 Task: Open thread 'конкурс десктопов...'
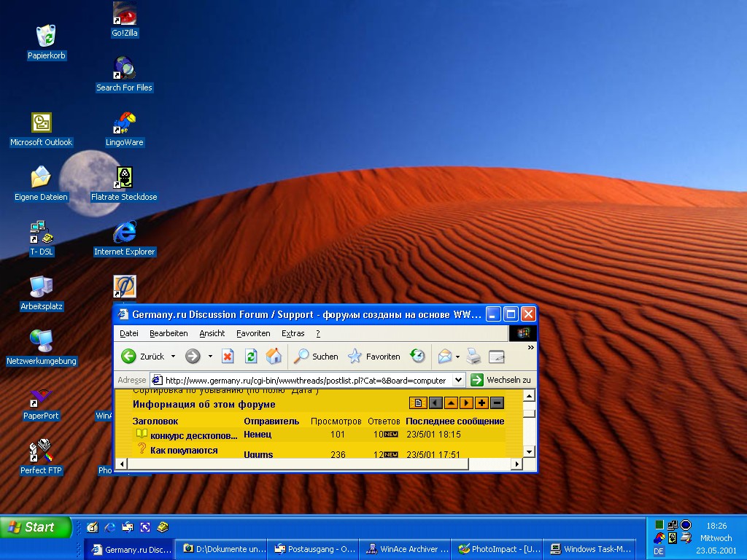193,435
